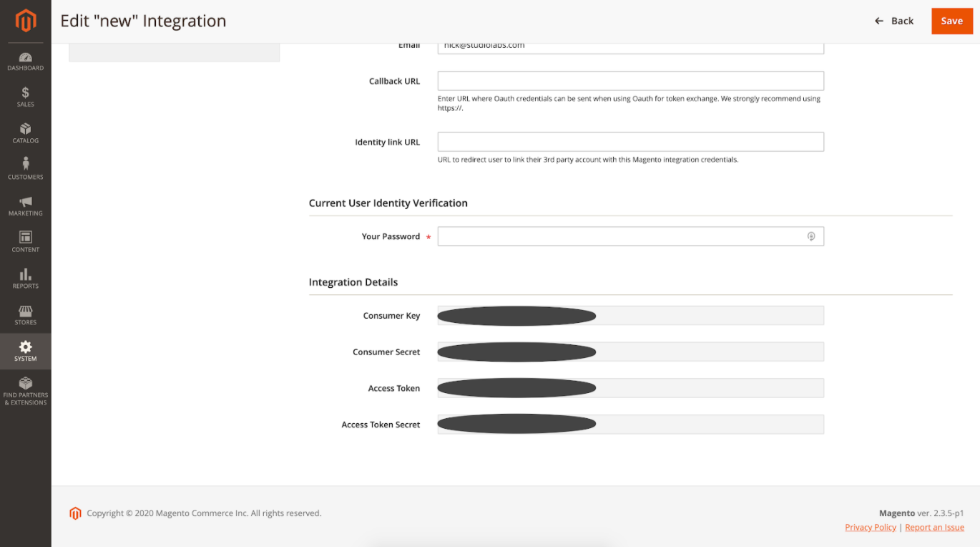This screenshot has height=547, width=980.
Task: Click the Oauth credentials help text
Action: pyautogui.click(x=629, y=103)
